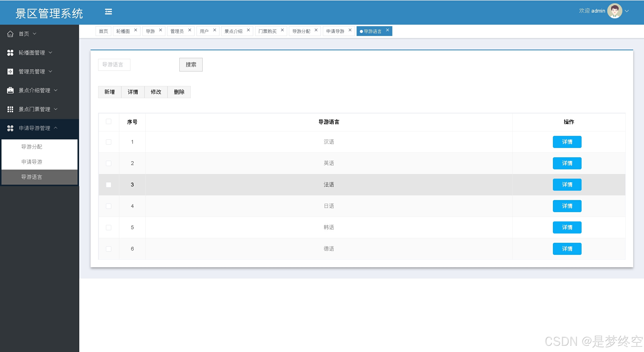Tick the select-all checkbox in table header
This screenshot has height=352, width=644.
click(x=108, y=122)
